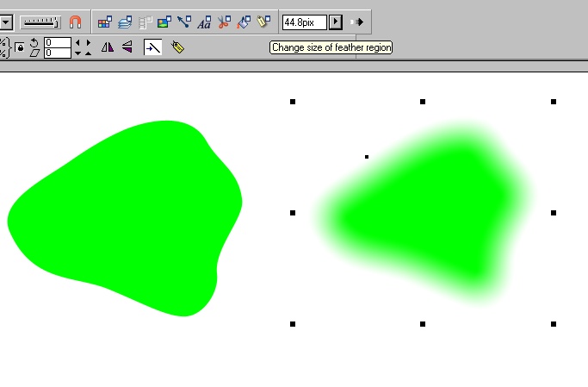Screen dimensions: 588x387
Task: Click the bottom-center selection handle
Action: [x=423, y=324]
